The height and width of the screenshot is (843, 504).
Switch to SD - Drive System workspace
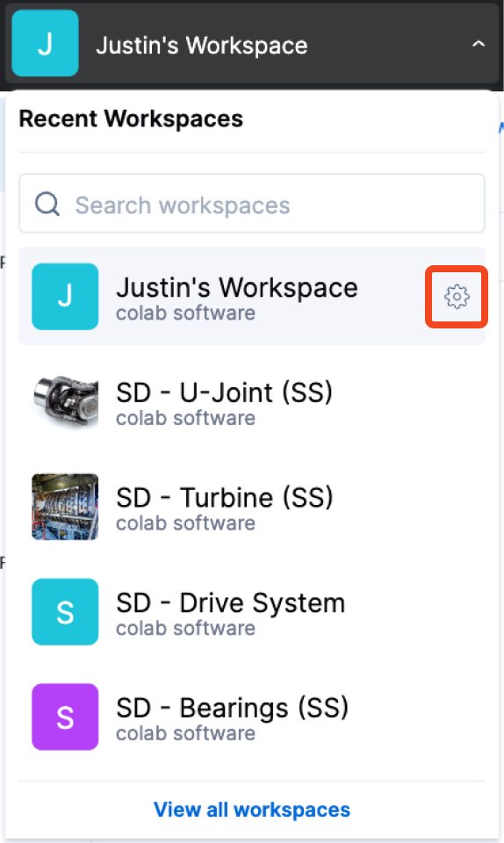coord(252,612)
